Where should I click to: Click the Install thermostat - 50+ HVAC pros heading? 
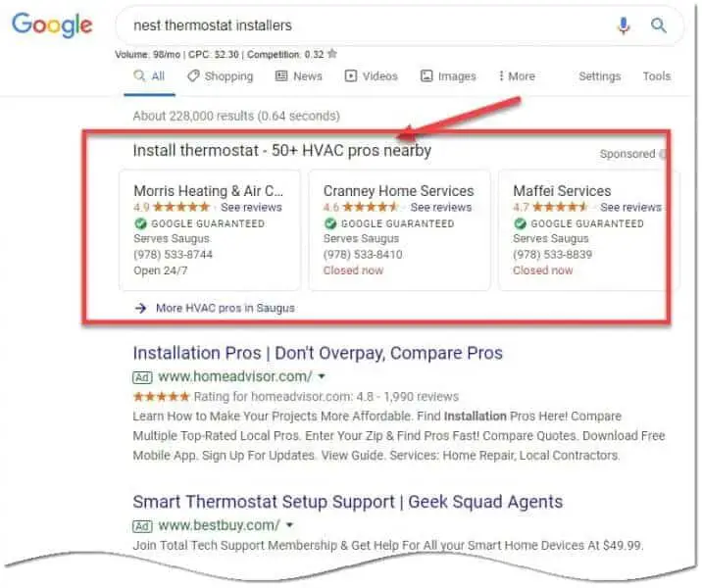pyautogui.click(x=282, y=150)
